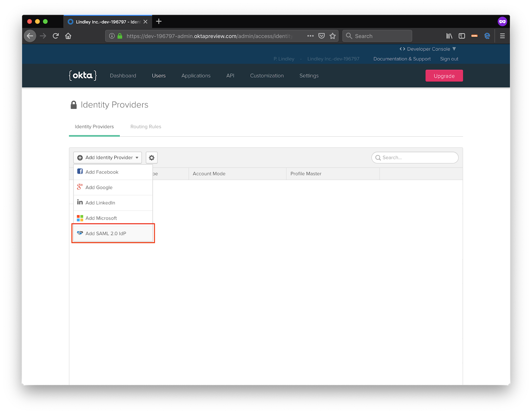Open the Settings navigation item
532x414 pixels.
(309, 76)
